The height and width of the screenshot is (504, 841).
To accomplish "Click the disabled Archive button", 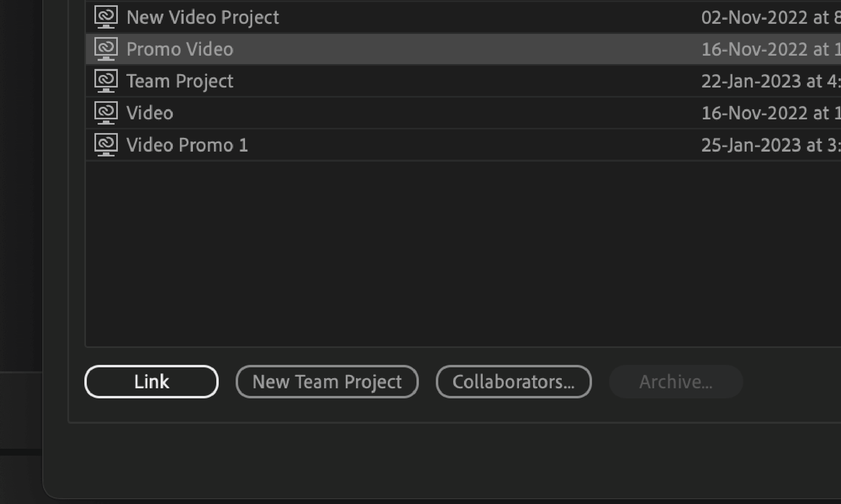I will [x=676, y=381].
